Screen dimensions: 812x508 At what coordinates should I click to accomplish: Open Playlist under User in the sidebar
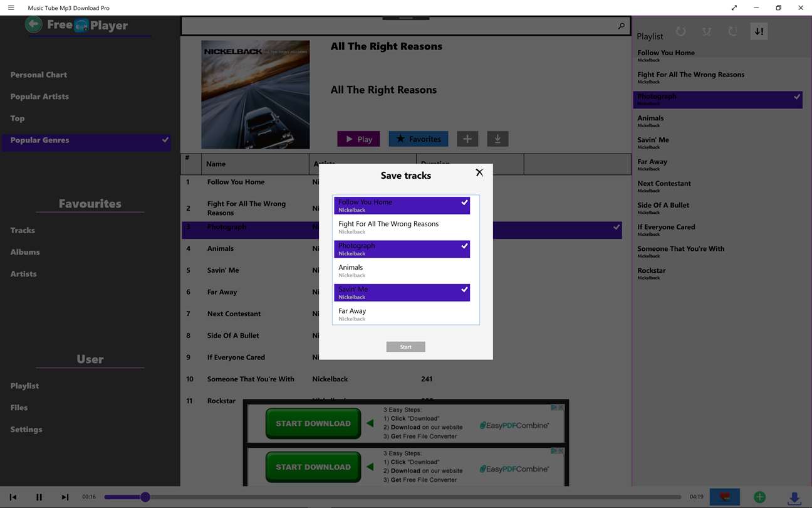click(x=24, y=386)
